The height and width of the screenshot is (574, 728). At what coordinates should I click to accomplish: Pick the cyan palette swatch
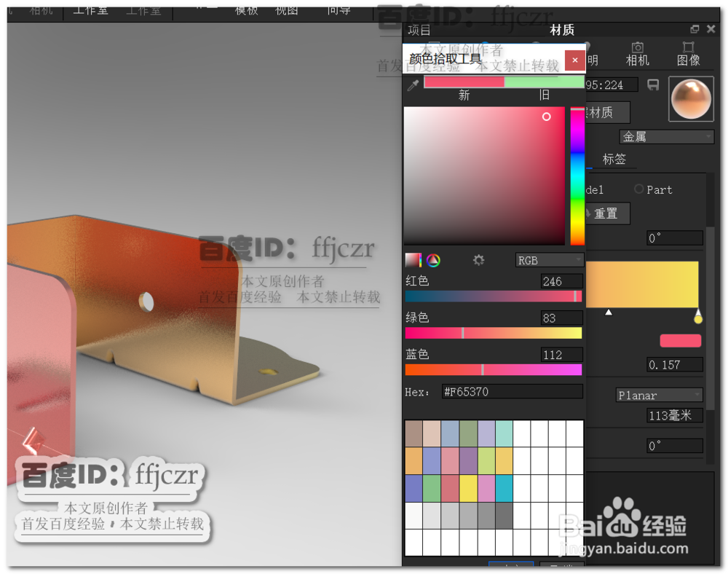505,488
